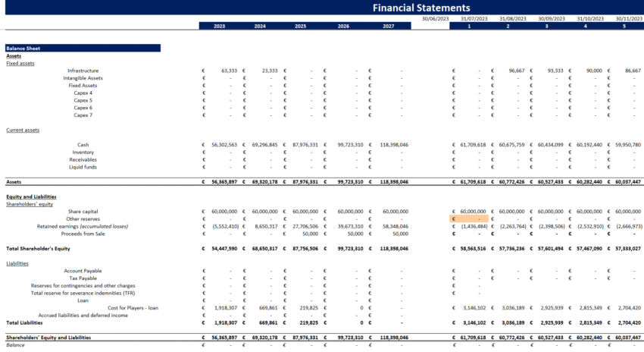Viewport: 644px width, 352px height.
Task: Select Cash 2027 value 118,398,046
Action: pos(394,145)
